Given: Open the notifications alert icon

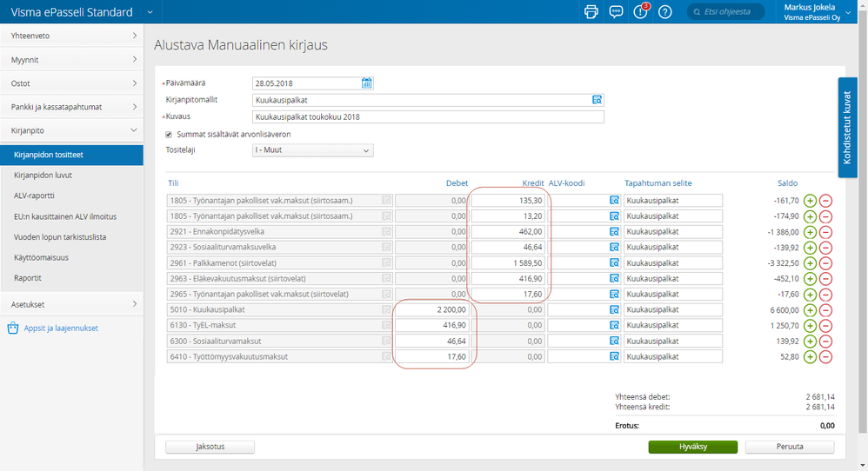Looking at the screenshot, I should (641, 12).
